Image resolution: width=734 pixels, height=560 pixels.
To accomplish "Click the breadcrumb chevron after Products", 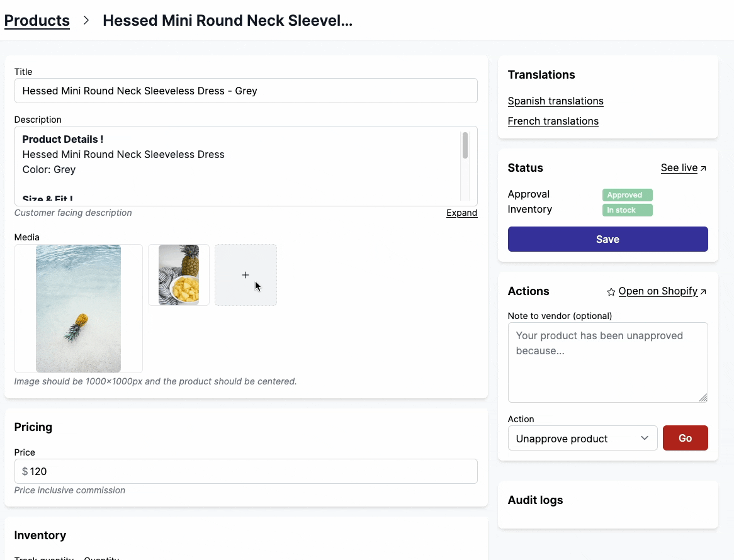I will click(86, 21).
